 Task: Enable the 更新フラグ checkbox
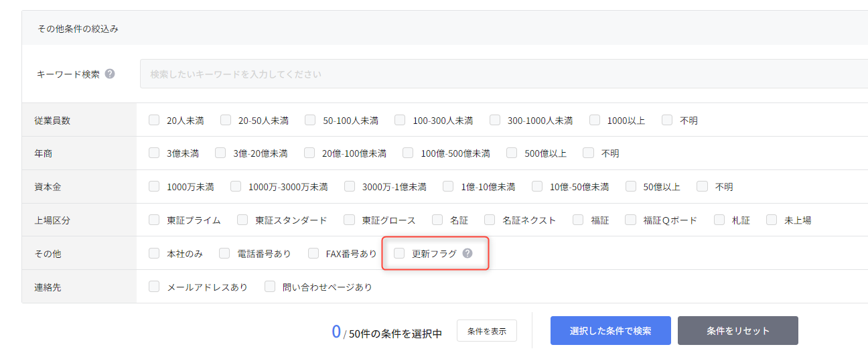(x=399, y=253)
